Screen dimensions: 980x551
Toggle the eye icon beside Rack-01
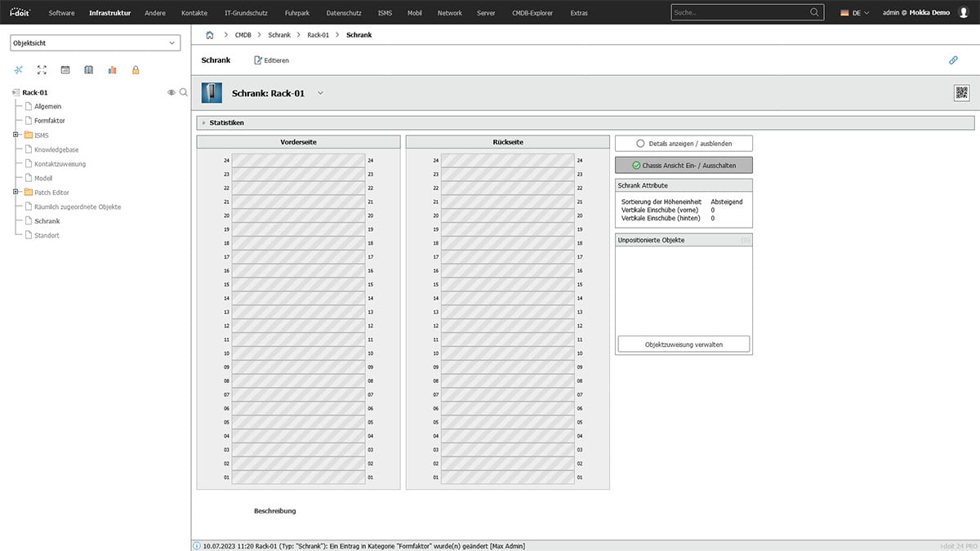171,92
